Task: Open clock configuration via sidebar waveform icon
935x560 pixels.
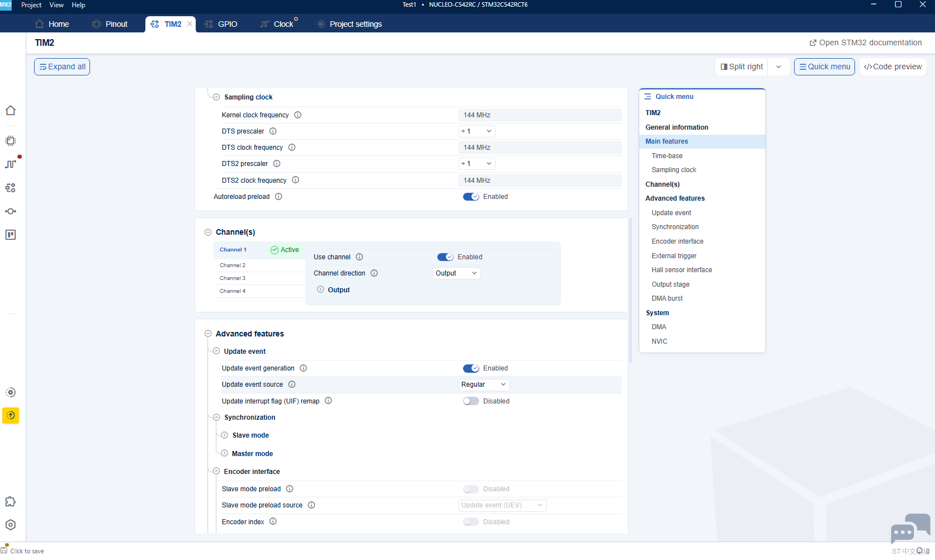Action: pyautogui.click(x=11, y=164)
